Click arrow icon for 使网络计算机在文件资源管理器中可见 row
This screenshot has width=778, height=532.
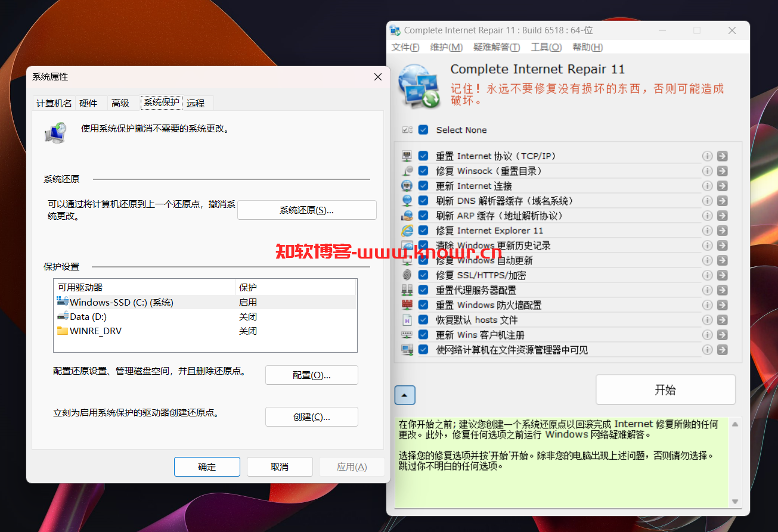[722, 350]
